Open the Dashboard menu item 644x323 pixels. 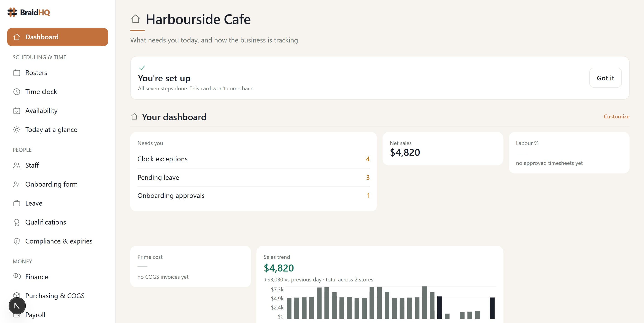[x=57, y=37]
